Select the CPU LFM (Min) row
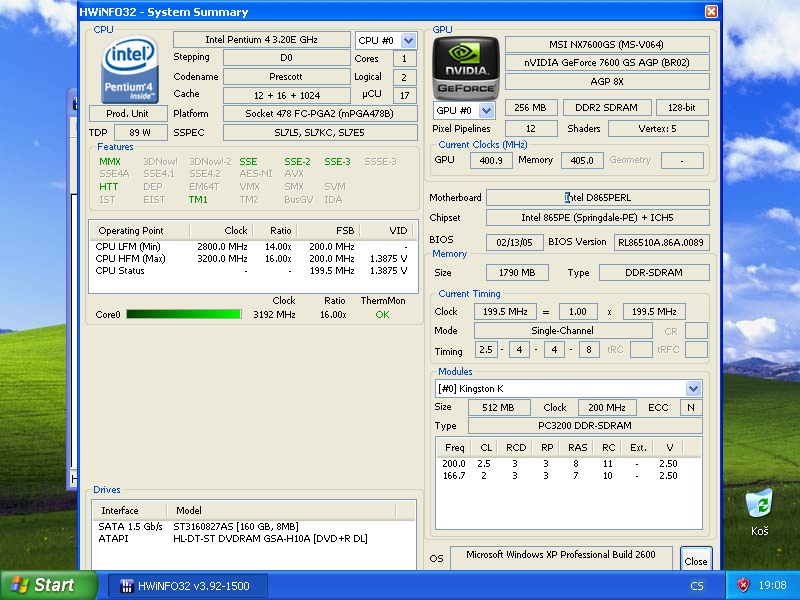The height and width of the screenshot is (600, 800). click(251, 246)
